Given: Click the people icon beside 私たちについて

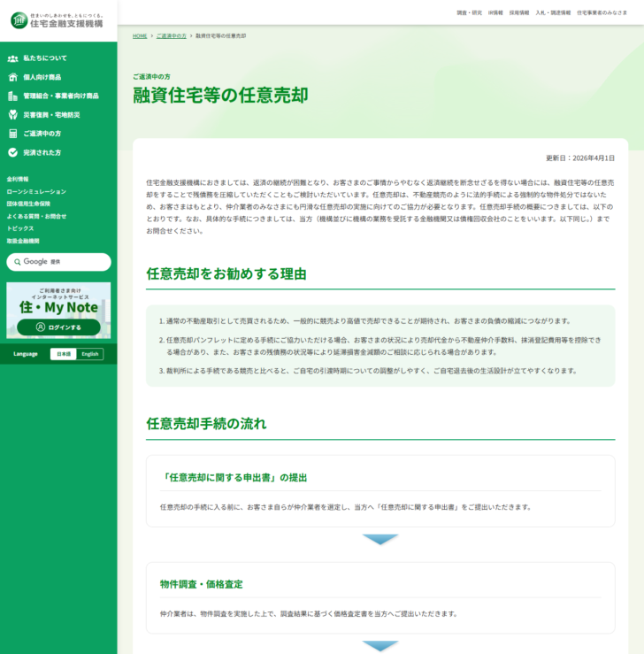Looking at the screenshot, I should point(13,58).
